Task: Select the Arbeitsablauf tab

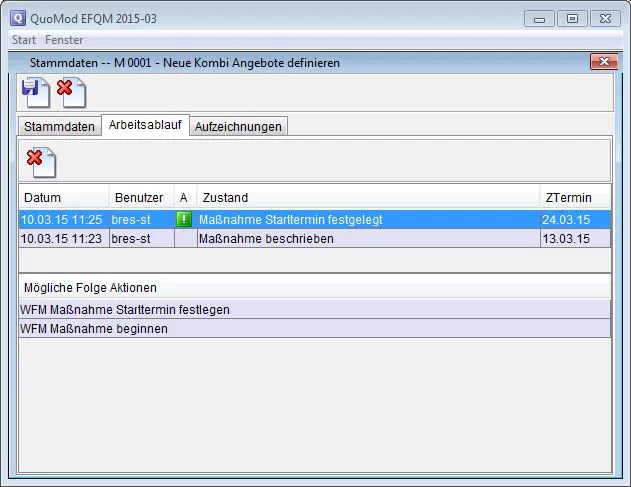Action: [145, 126]
